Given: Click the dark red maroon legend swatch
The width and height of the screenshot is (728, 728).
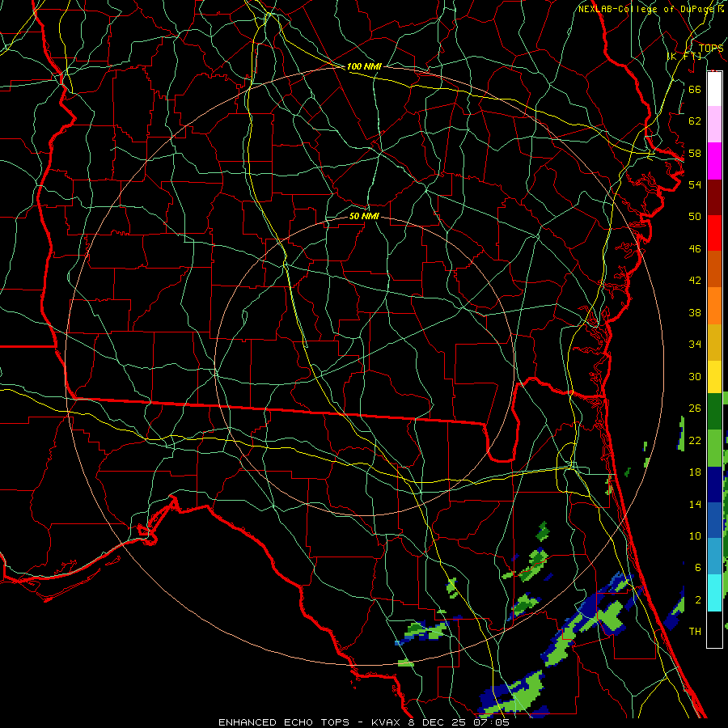Looking at the screenshot, I should click(x=714, y=197).
